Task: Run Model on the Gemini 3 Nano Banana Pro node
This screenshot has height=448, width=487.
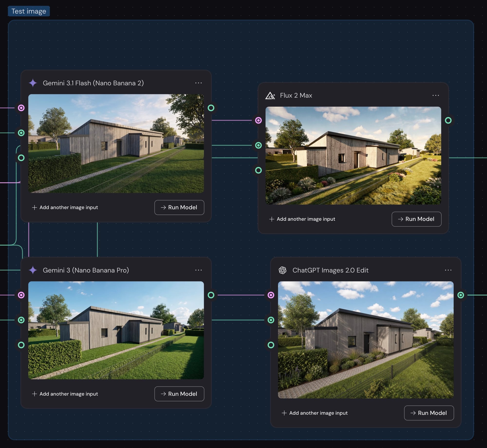Action: click(x=179, y=394)
